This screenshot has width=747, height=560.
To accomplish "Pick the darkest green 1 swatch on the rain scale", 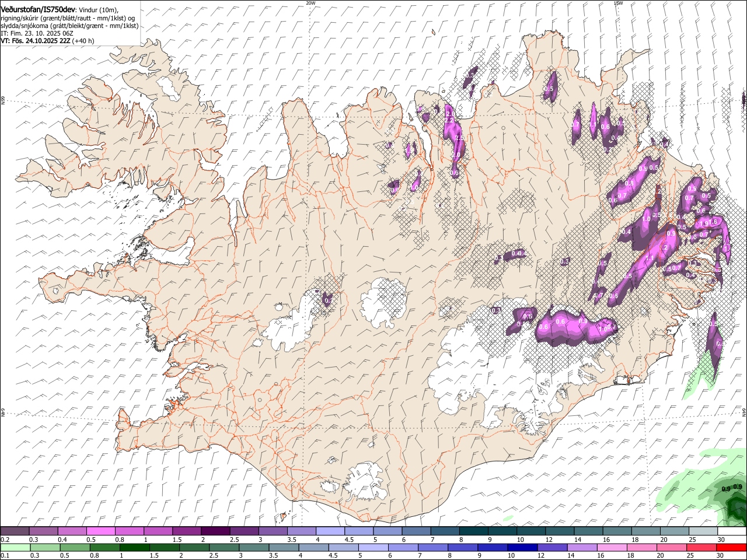I will tap(135, 548).
